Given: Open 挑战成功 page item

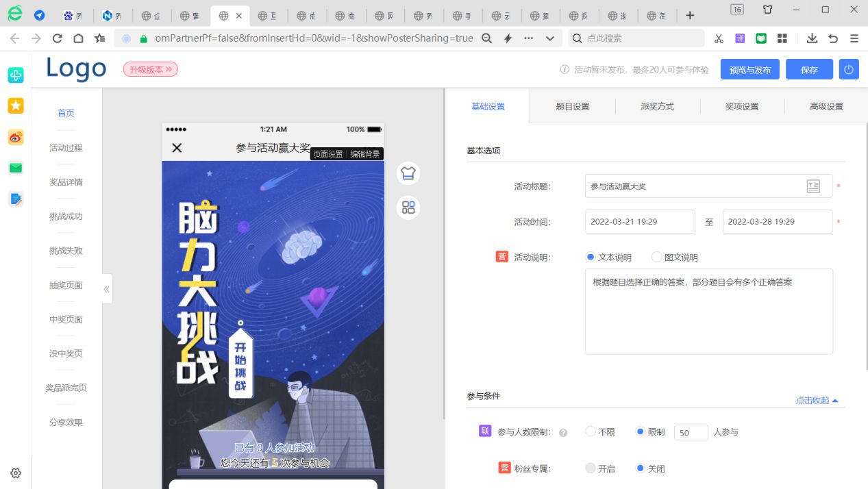Looking at the screenshot, I should click(x=66, y=216).
